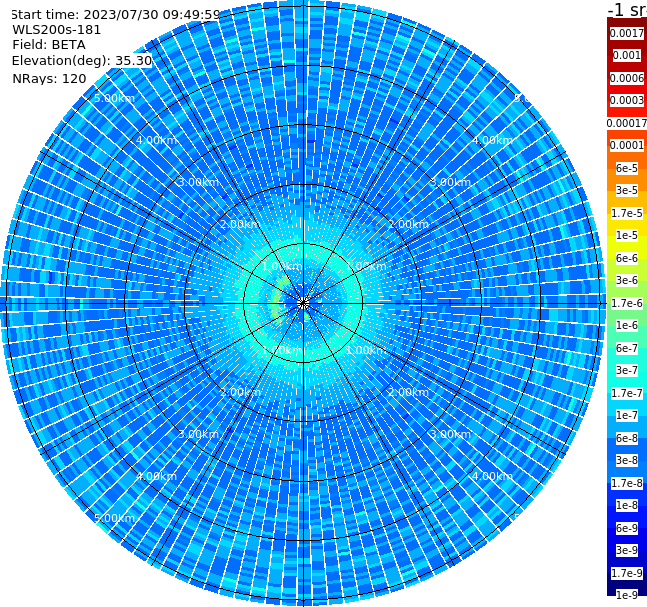Click the lower-left 5.00km range label
This screenshot has height=607, width=647.
point(114,518)
